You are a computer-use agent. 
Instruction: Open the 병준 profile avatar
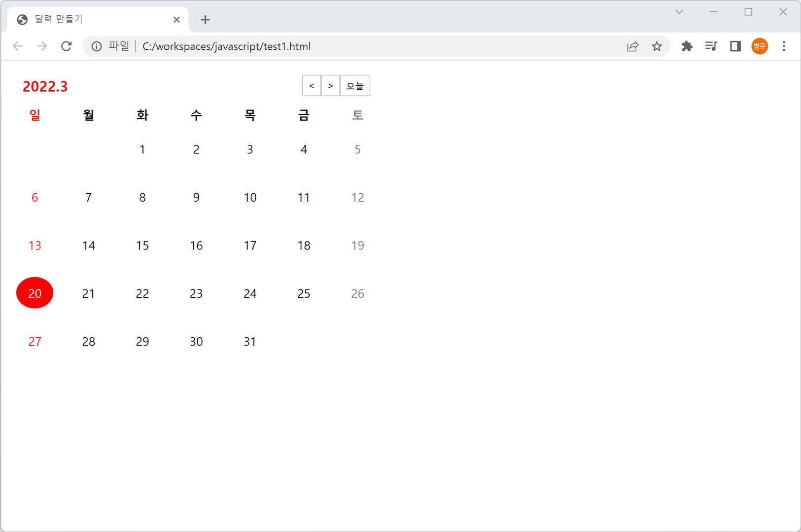click(x=760, y=46)
